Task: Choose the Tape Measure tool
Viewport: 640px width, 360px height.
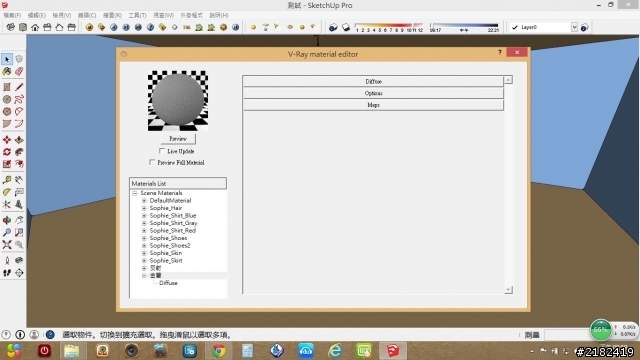Action: point(7,180)
